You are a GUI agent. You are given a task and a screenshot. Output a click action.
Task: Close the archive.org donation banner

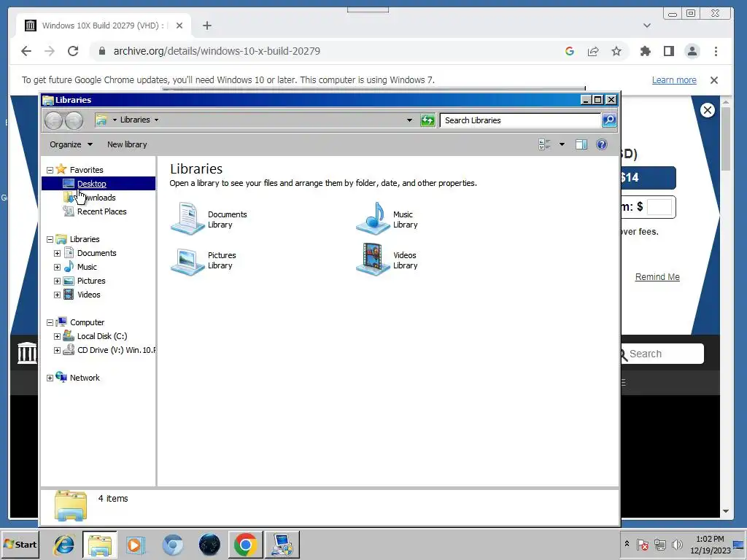(708, 111)
